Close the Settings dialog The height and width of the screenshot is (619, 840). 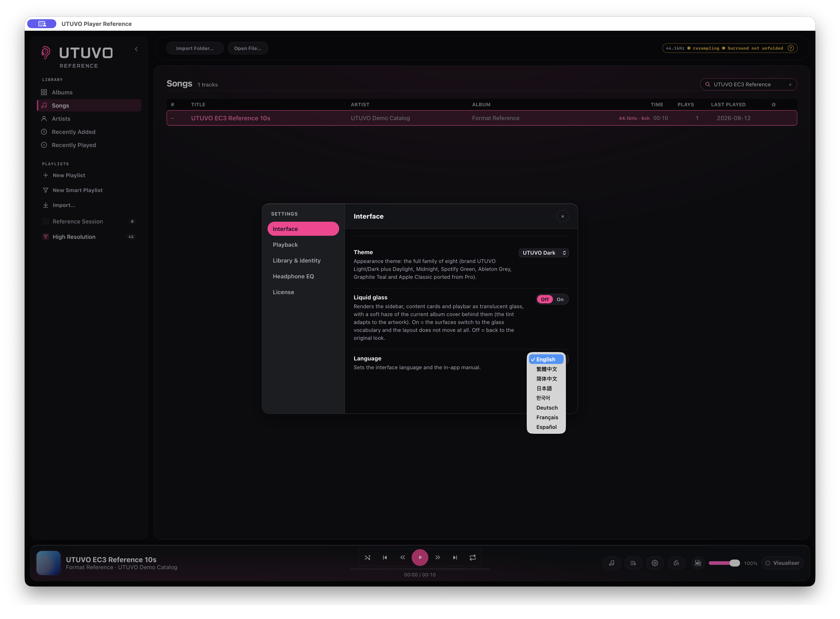coord(563,216)
